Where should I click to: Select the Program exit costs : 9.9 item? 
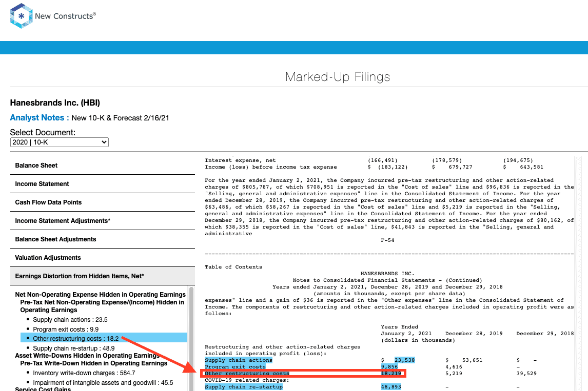pos(66,330)
